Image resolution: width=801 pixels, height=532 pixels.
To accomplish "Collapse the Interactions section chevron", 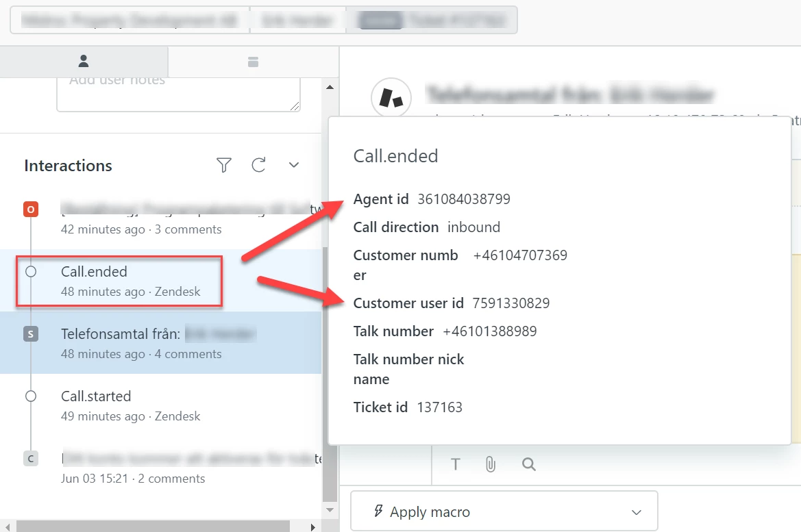I will pos(294,165).
